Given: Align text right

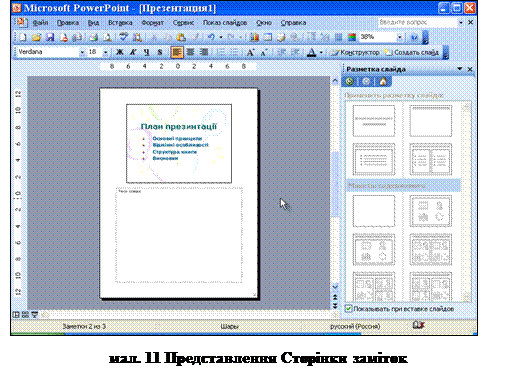Looking at the screenshot, I should (x=204, y=52).
